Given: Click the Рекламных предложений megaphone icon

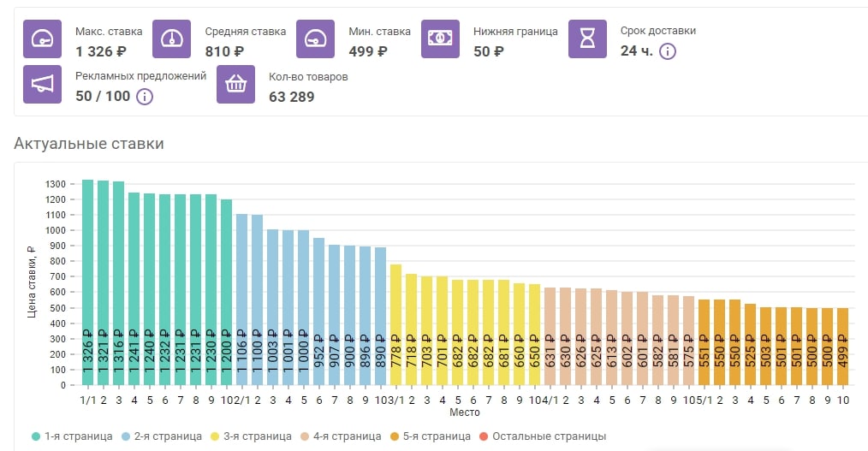Looking at the screenshot, I should point(43,84).
